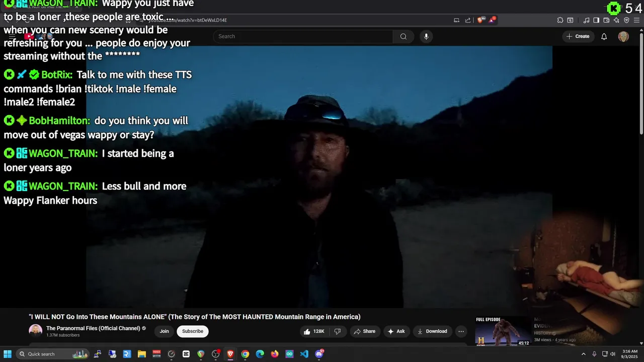Open Visual Studio Code from the taskbar
The width and height of the screenshot is (644, 362).
tap(304, 354)
